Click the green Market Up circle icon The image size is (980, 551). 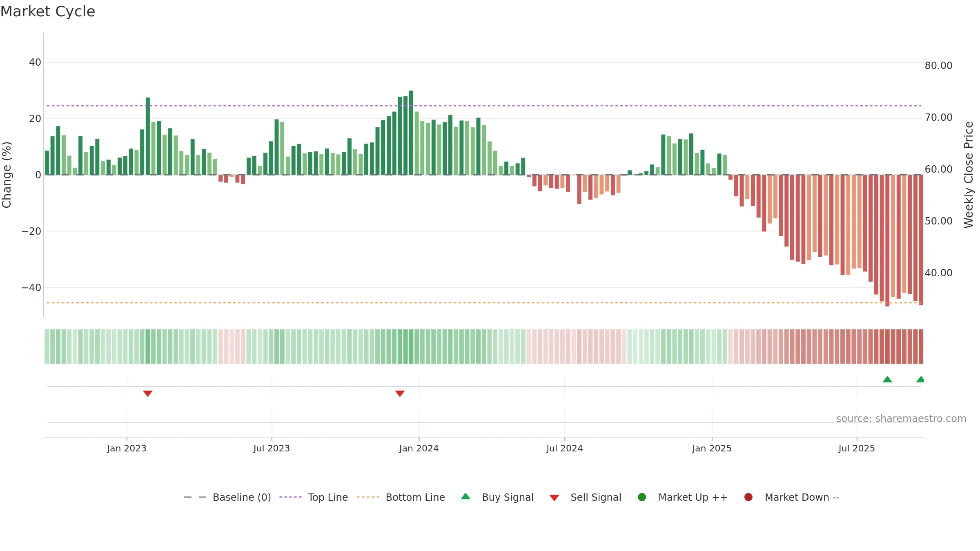642,497
